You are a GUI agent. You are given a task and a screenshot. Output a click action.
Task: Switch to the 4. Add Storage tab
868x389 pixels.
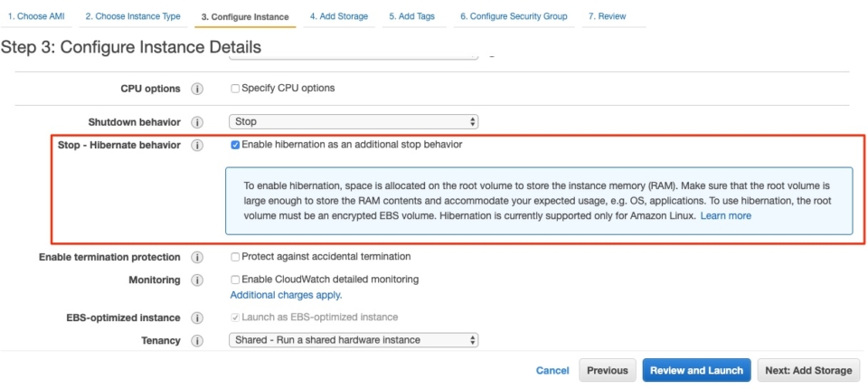click(339, 16)
